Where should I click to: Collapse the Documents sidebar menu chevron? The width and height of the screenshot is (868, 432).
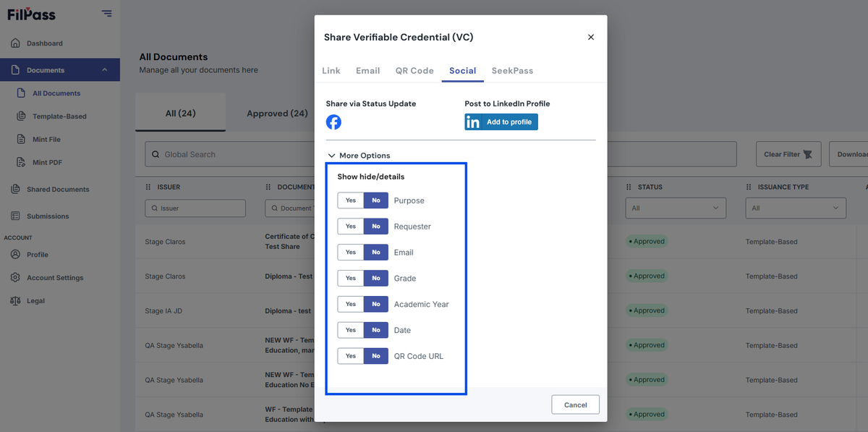point(105,70)
